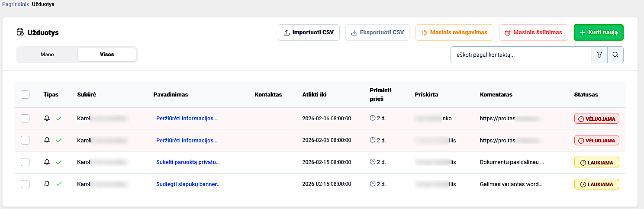Click green checkmark in Sudiegti slapukų row
644x209 pixels.
click(59, 184)
